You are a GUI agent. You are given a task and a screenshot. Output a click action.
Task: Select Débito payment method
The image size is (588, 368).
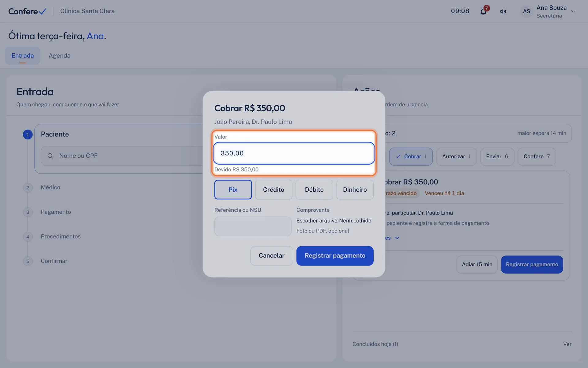click(x=314, y=190)
